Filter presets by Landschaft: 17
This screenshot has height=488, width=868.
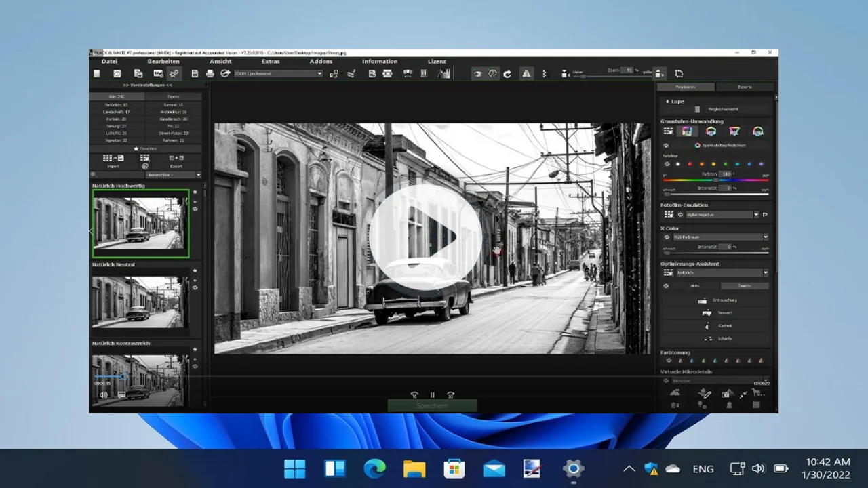coord(117,112)
